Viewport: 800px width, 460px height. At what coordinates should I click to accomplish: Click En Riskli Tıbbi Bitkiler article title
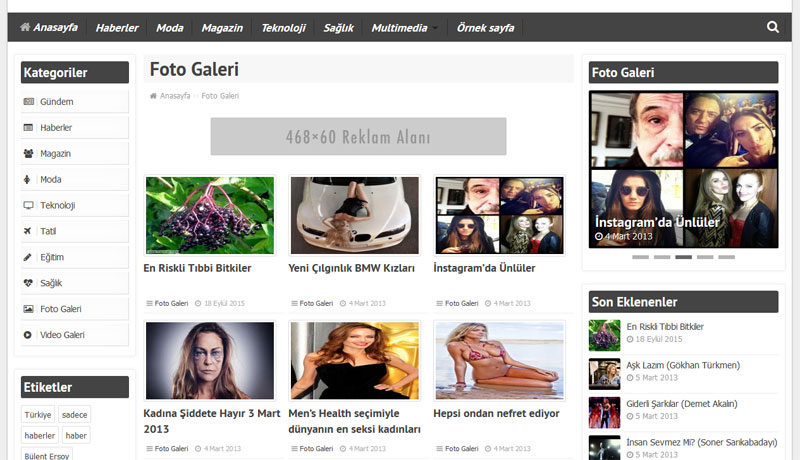(x=197, y=268)
